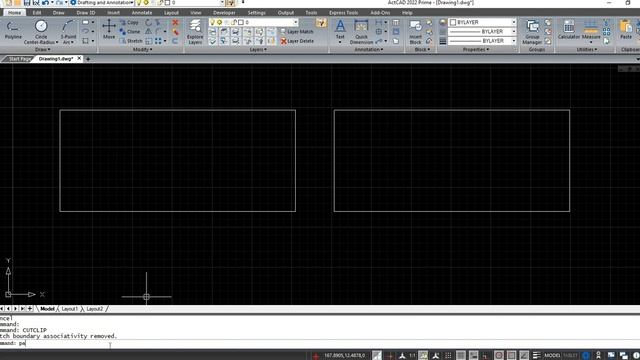Viewport: 640px width, 360px height.
Task: Expand the Properties panel
Action: tap(476, 49)
